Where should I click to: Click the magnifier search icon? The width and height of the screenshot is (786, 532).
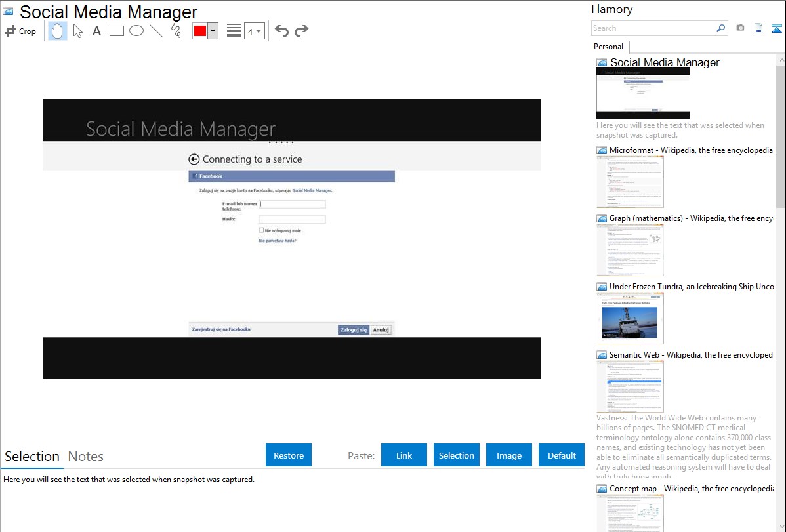[x=721, y=28]
